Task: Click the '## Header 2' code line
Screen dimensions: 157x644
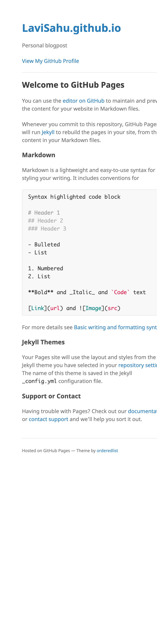Action: click(46, 221)
